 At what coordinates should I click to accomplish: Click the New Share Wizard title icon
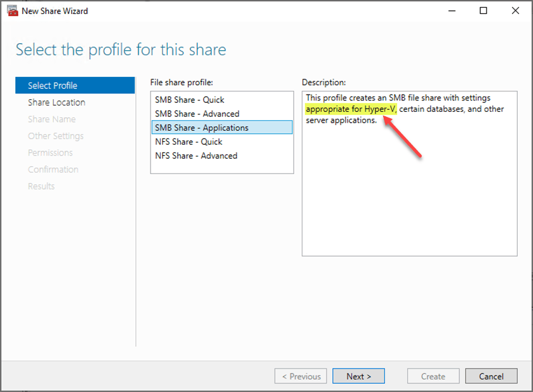tap(13, 11)
